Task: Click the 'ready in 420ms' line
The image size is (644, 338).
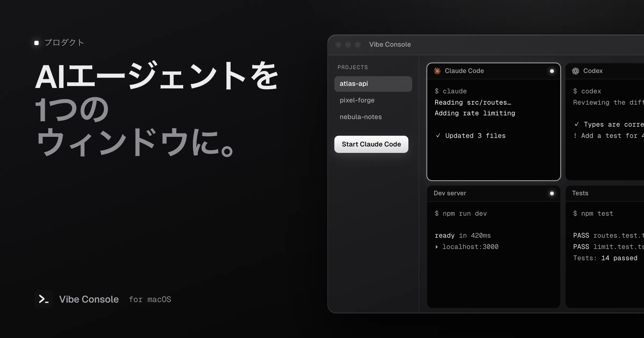Action: click(x=463, y=236)
